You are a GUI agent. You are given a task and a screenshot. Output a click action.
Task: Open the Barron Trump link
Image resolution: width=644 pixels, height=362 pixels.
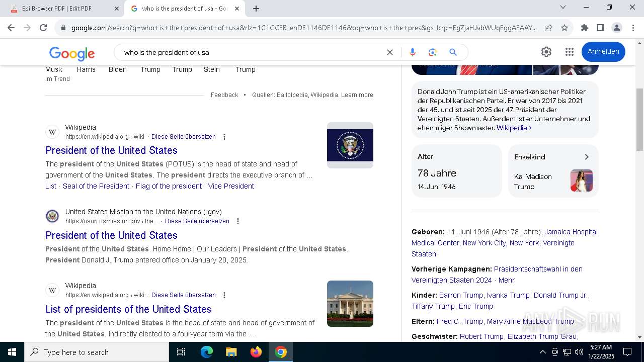tap(461, 295)
